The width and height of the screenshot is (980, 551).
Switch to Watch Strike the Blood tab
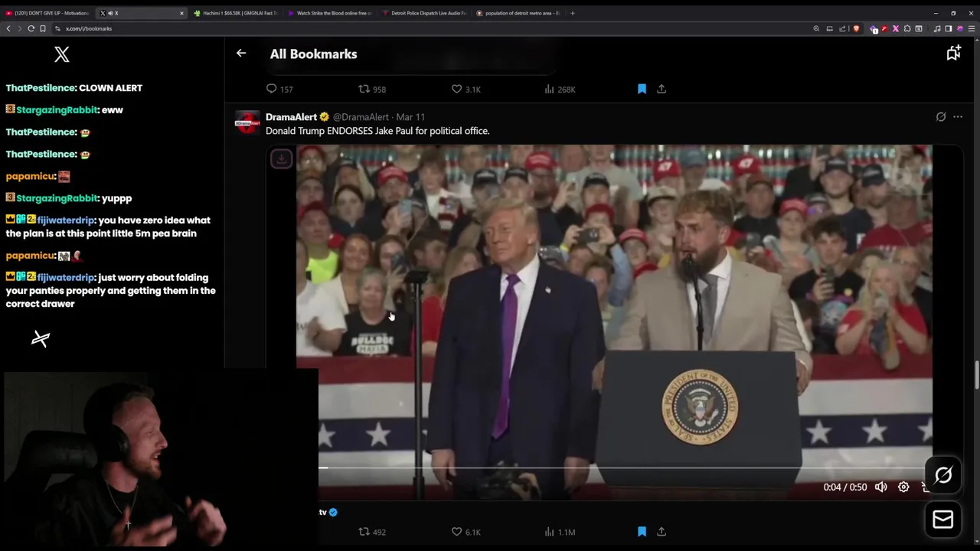click(329, 13)
